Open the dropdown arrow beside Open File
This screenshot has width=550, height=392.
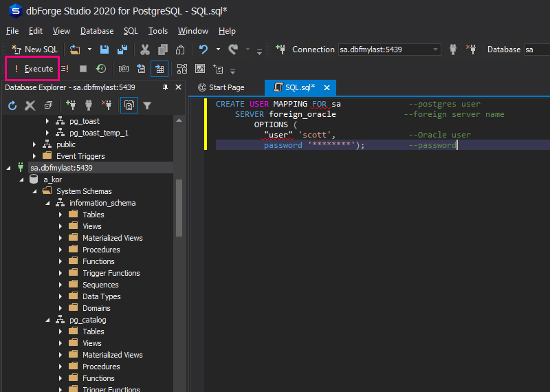tap(89, 50)
